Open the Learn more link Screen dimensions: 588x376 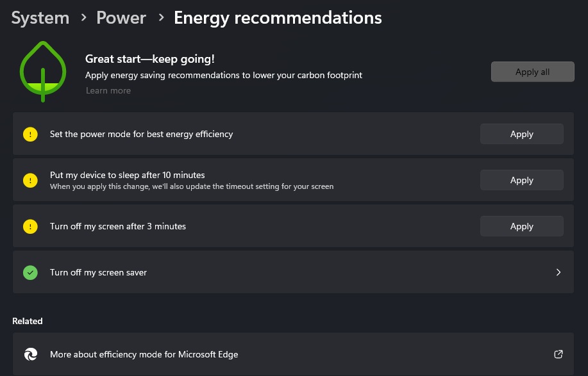pyautogui.click(x=108, y=91)
